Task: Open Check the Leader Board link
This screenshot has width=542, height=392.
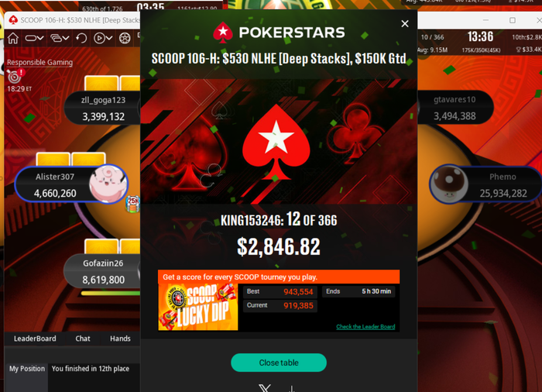Action: 365,327
